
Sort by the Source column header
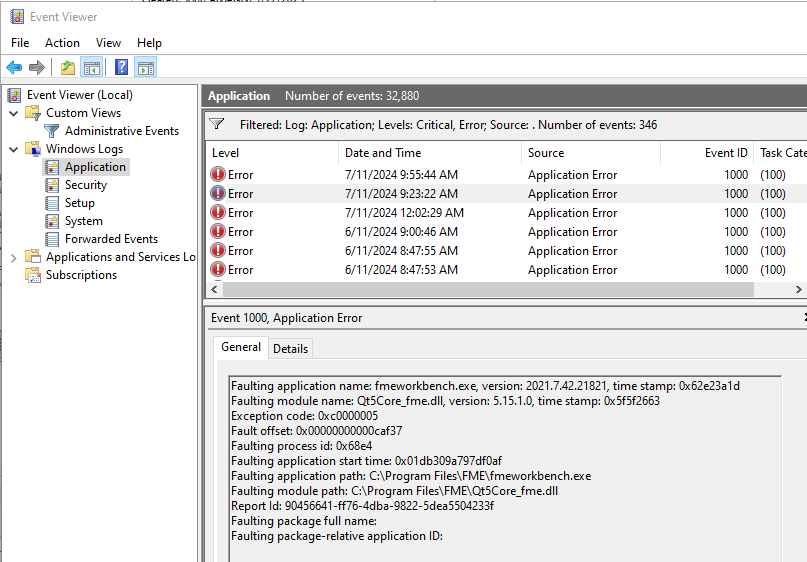tap(591, 153)
